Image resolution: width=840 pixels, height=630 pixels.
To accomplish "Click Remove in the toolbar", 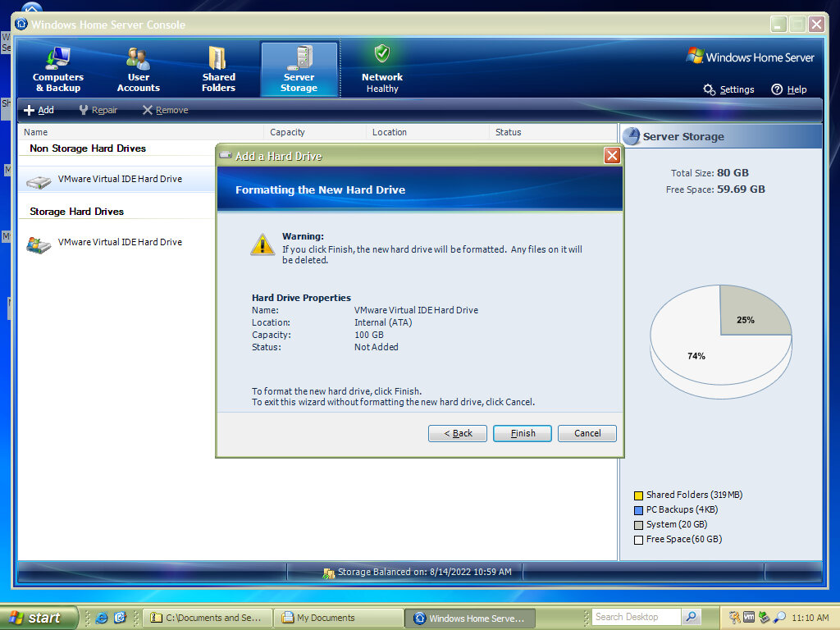I will pos(165,110).
